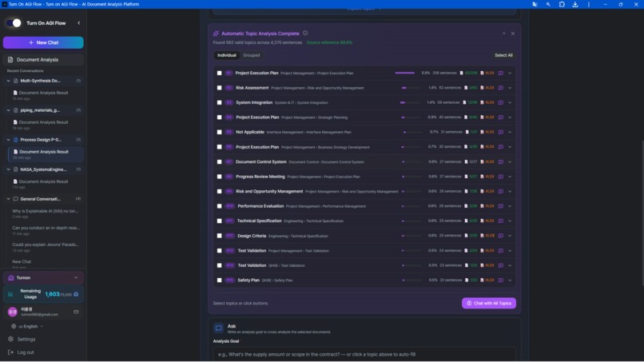Image resolution: width=644 pixels, height=362 pixels.
Task: Click the Settings gear icon
Action: 10,339
